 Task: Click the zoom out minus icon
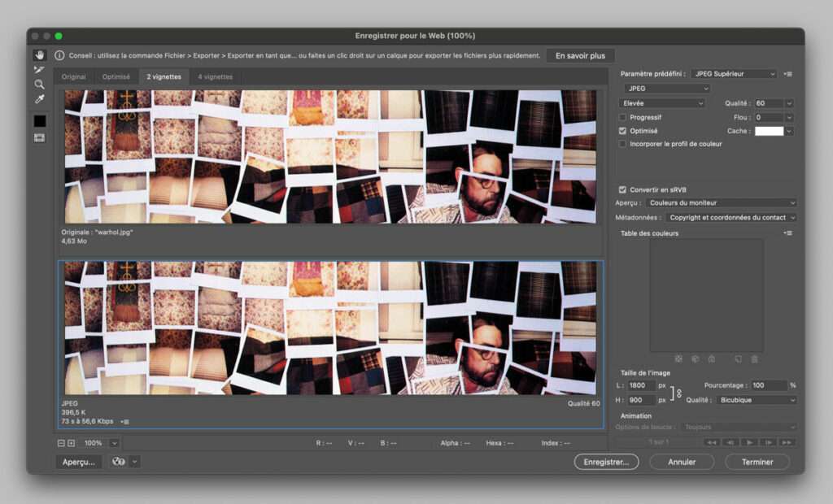click(x=61, y=443)
